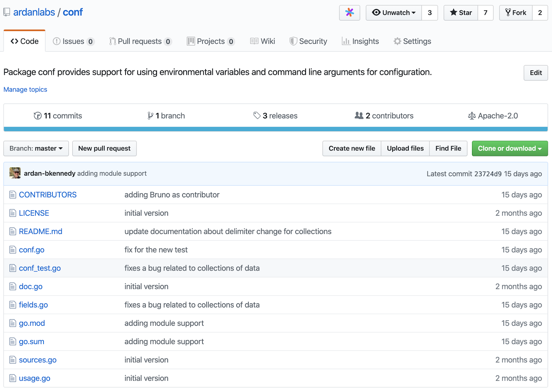This screenshot has height=392, width=552.
Task: Click New pull request button
Action: (105, 148)
